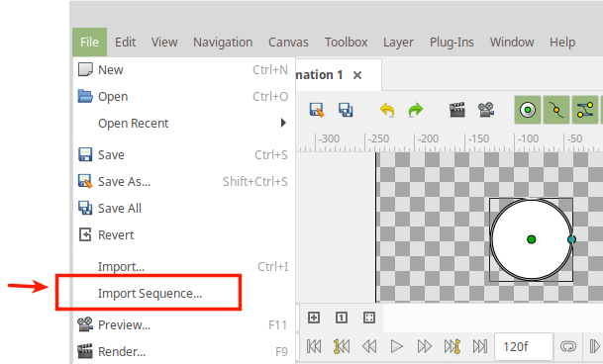Seek to the next keyframe icon
This screenshot has width=603, height=364.
pos(452,346)
